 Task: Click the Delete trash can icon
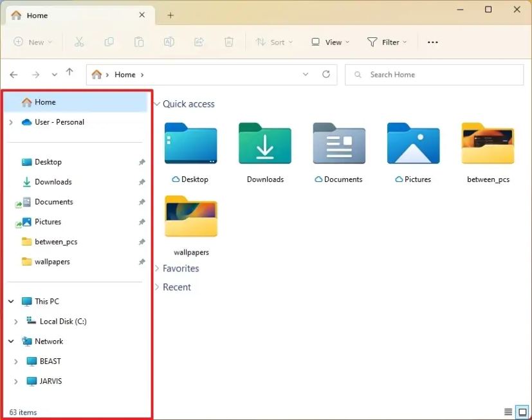point(229,42)
